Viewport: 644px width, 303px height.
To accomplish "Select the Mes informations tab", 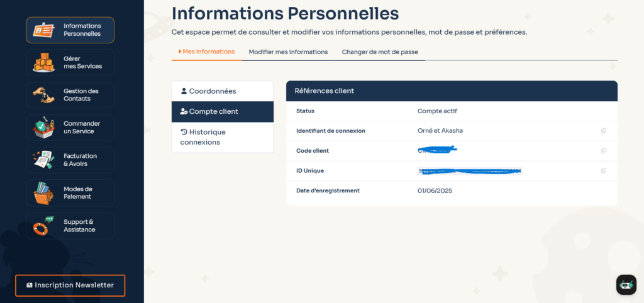I will [x=206, y=52].
